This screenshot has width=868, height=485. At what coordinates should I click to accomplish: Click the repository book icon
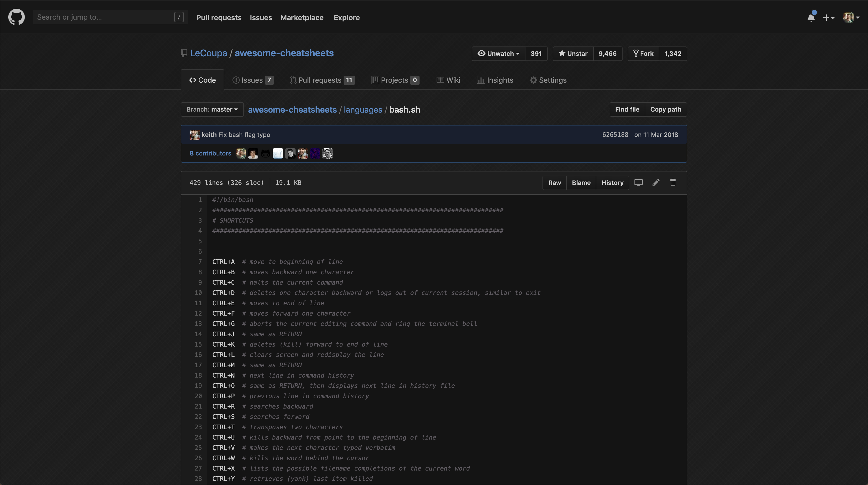tap(184, 53)
